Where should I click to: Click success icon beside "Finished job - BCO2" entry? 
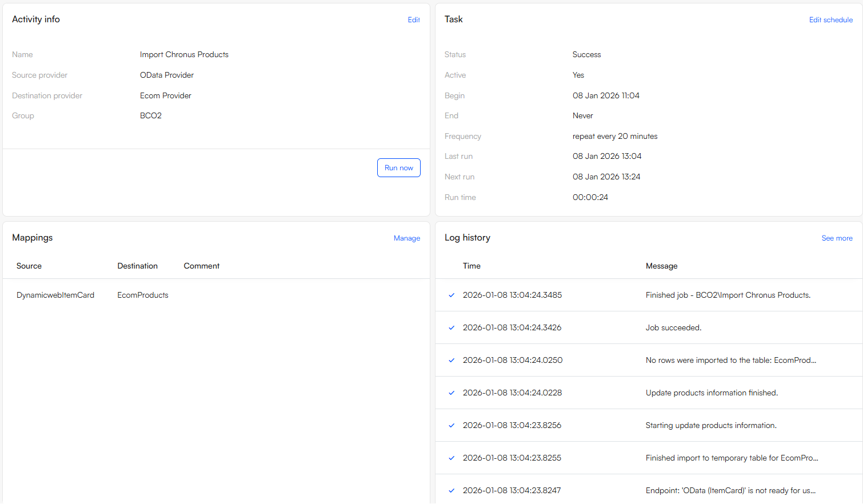[x=452, y=295]
